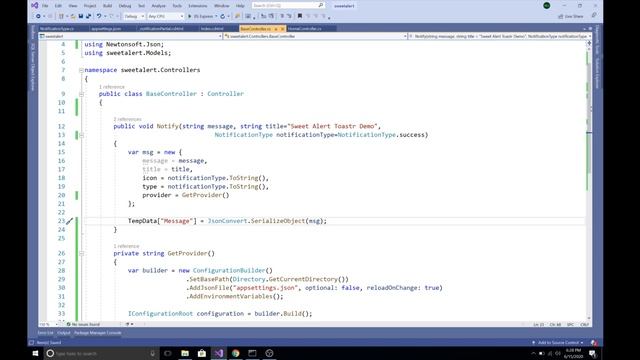Click Add to Source Control button
This screenshot has width=640, height=360.
pos(558,342)
